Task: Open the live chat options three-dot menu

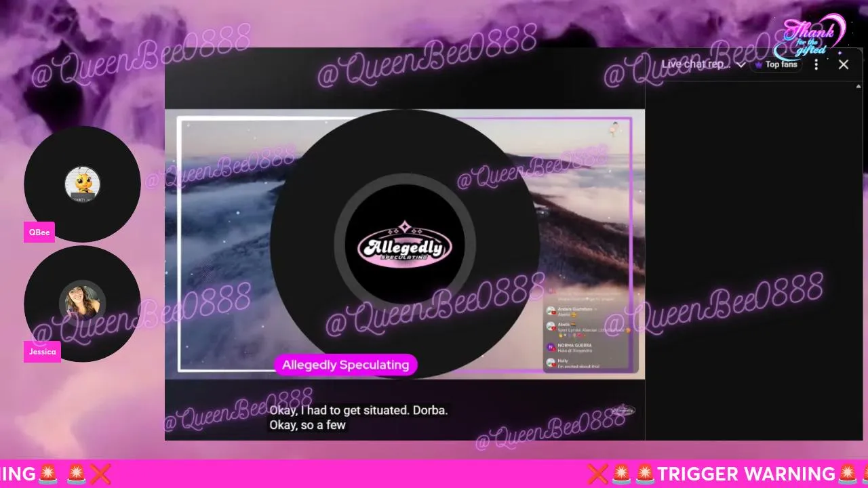Action: pyautogui.click(x=816, y=64)
